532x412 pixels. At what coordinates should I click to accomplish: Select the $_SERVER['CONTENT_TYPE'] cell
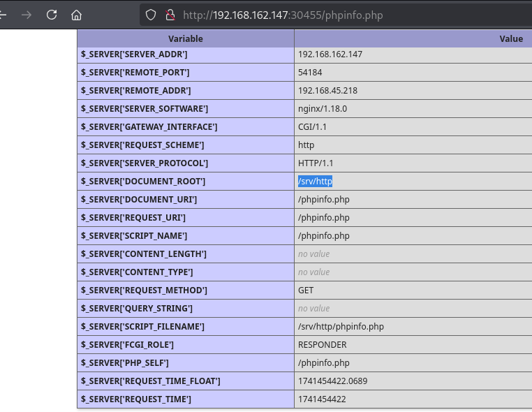point(186,272)
